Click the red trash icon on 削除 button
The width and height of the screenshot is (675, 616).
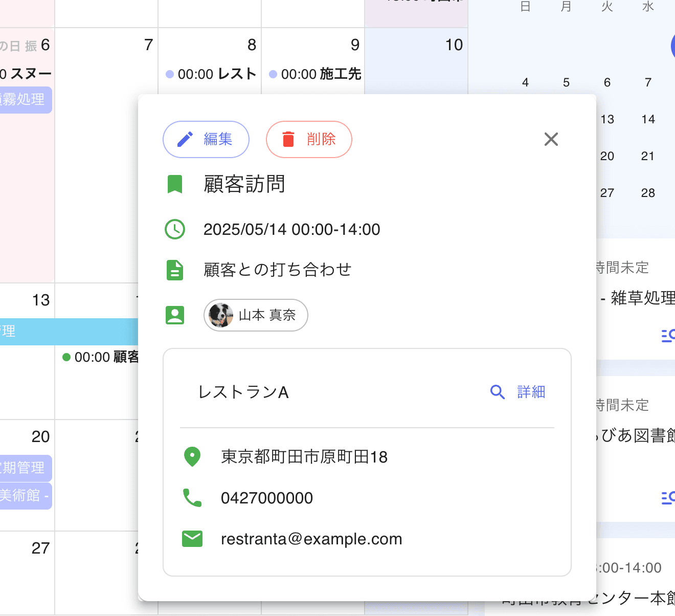(288, 139)
